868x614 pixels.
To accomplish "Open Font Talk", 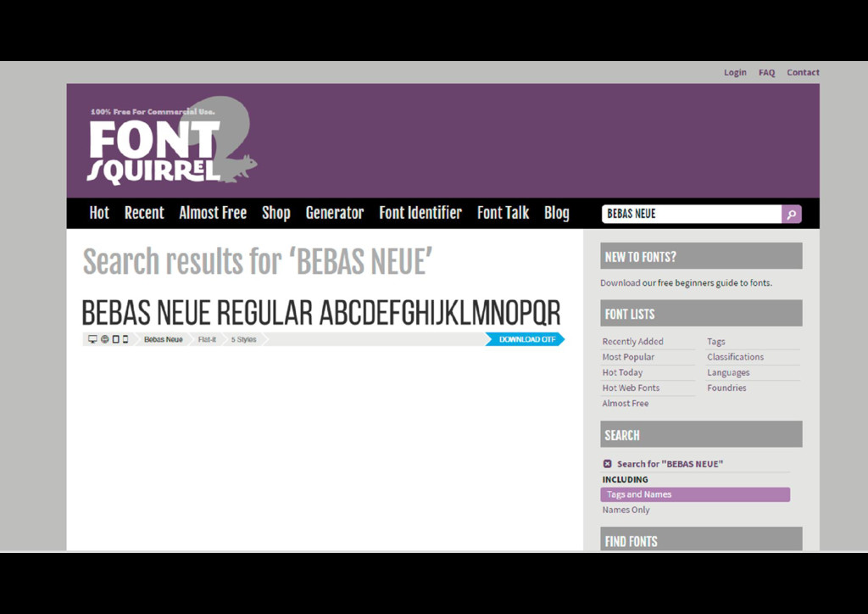I will [x=503, y=213].
